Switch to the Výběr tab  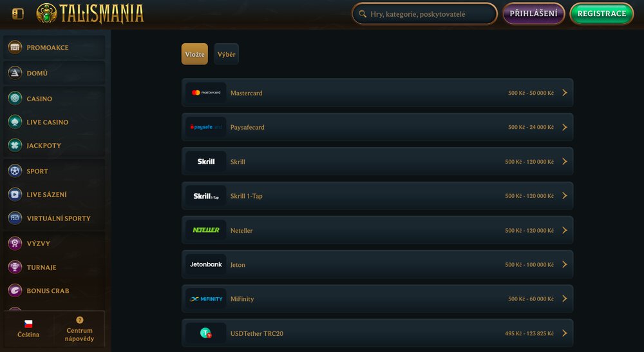click(226, 54)
